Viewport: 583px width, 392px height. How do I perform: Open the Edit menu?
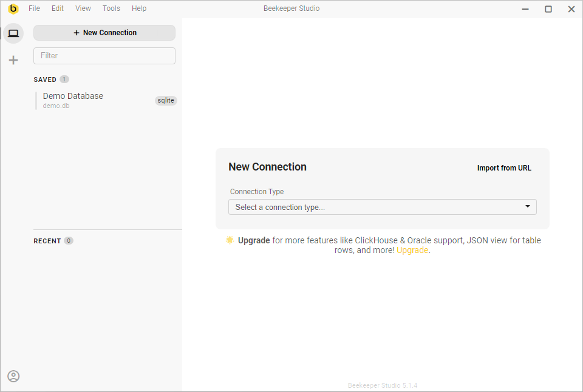pyautogui.click(x=57, y=8)
